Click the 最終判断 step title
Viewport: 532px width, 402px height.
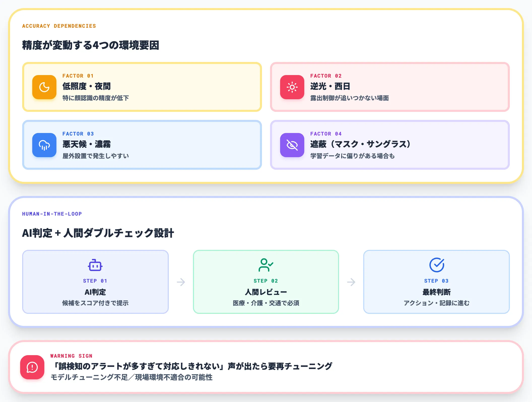pyautogui.click(x=437, y=292)
